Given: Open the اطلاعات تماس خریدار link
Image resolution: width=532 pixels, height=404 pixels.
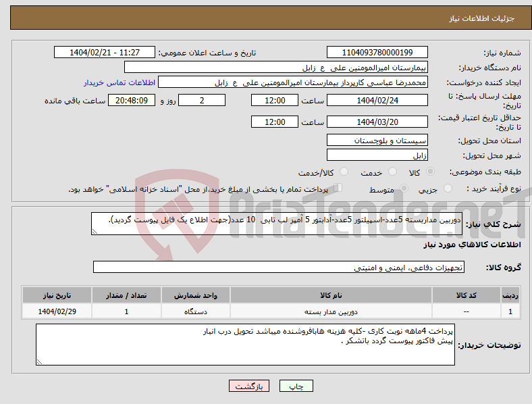Looking at the screenshot, I should click(119, 82).
